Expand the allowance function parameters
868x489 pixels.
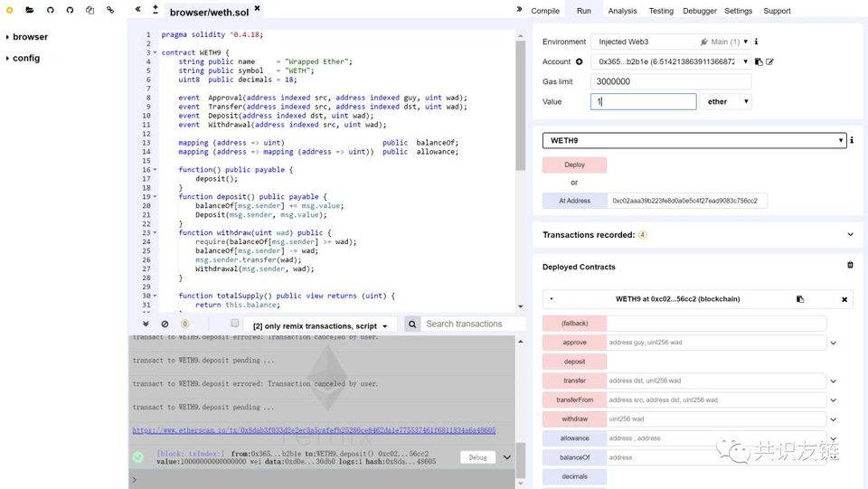[833, 438]
